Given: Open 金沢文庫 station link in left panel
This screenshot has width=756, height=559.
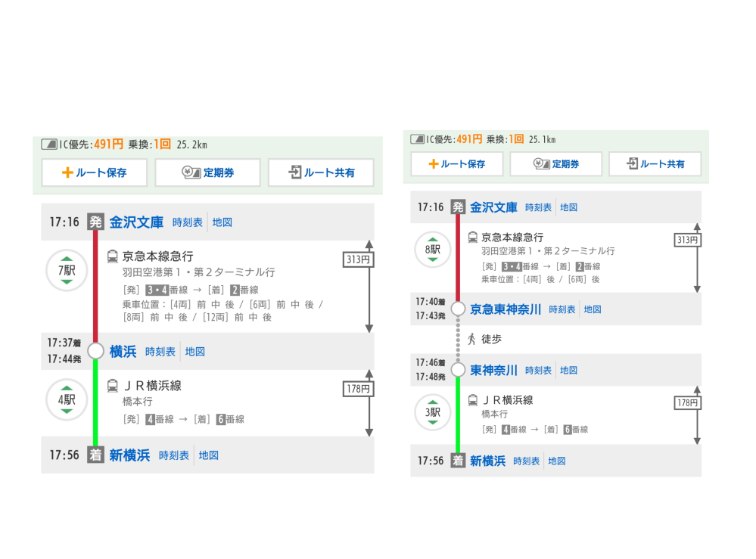Looking at the screenshot, I should [136, 222].
